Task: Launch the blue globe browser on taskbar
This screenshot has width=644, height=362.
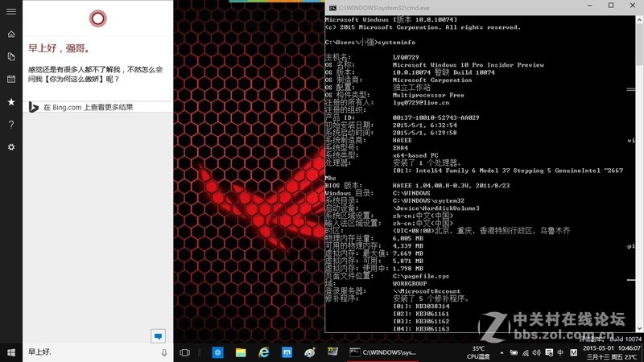Action: coord(217,352)
